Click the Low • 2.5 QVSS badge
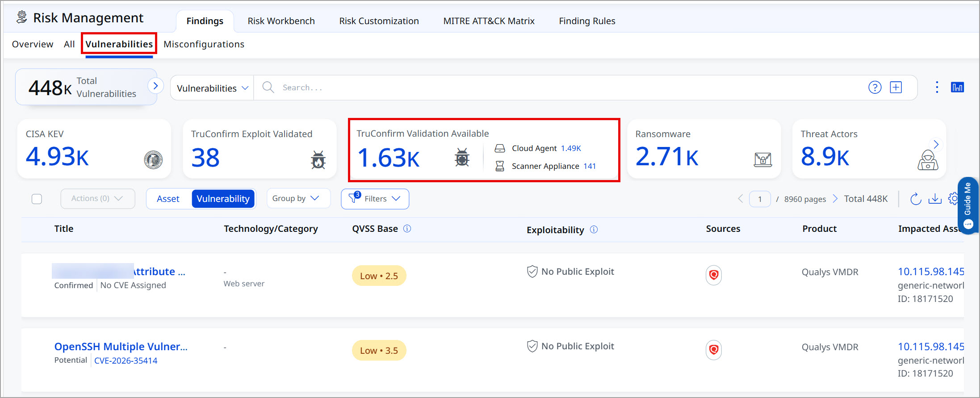 pos(379,276)
